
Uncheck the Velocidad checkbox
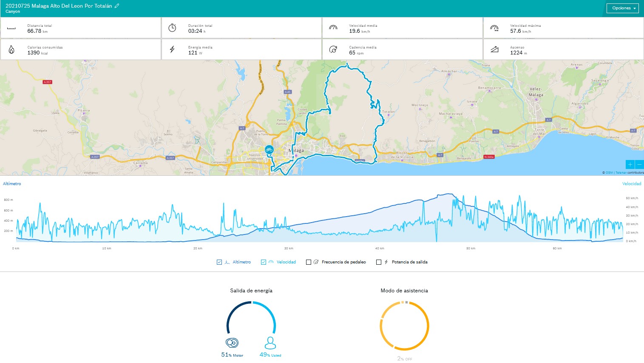264,262
